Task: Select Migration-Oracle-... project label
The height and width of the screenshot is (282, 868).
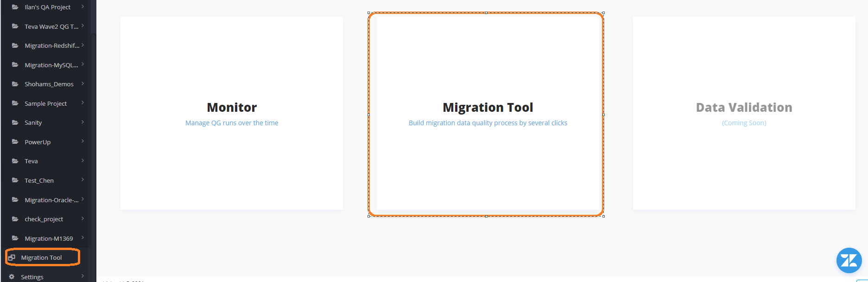Action: [x=51, y=200]
